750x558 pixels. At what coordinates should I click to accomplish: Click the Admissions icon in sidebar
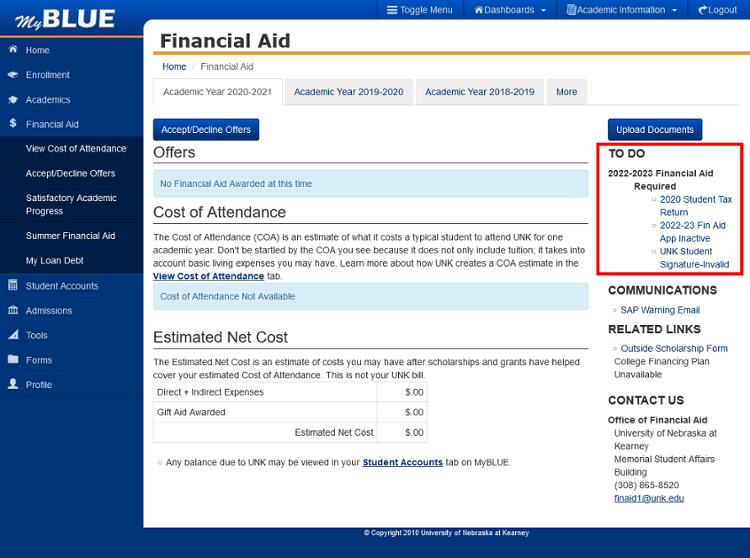tap(13, 311)
